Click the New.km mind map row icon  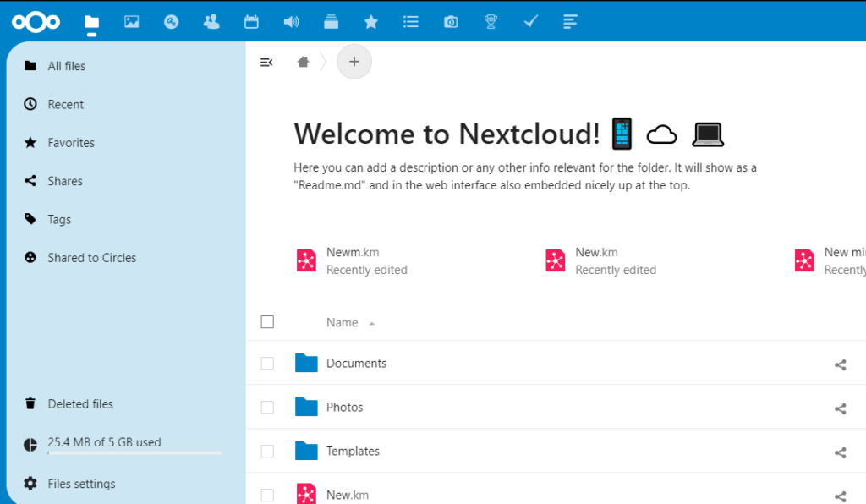pos(306,494)
